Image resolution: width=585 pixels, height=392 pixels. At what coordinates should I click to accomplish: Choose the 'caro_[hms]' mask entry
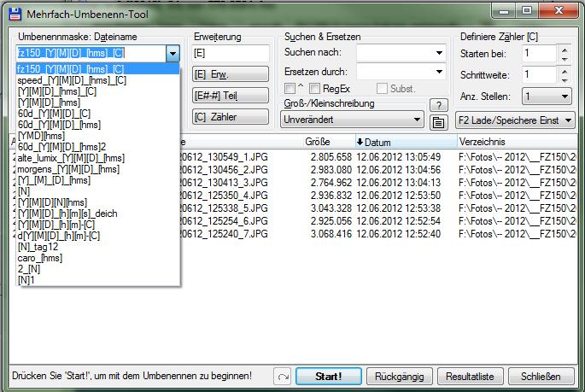click(x=39, y=258)
